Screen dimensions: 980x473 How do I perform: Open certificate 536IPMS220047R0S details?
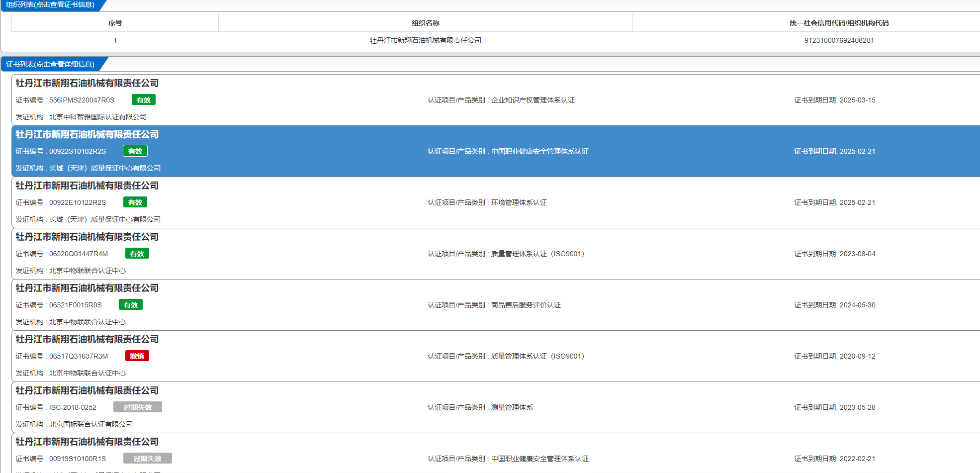tap(82, 100)
